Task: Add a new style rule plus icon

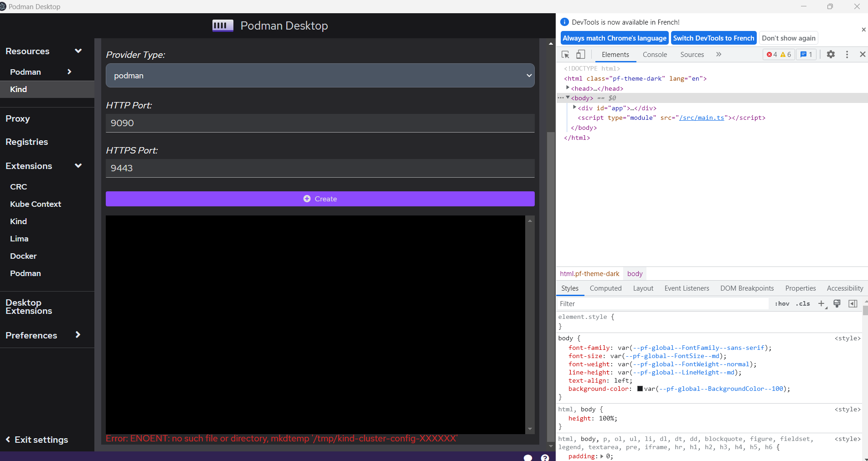Action: [821, 303]
